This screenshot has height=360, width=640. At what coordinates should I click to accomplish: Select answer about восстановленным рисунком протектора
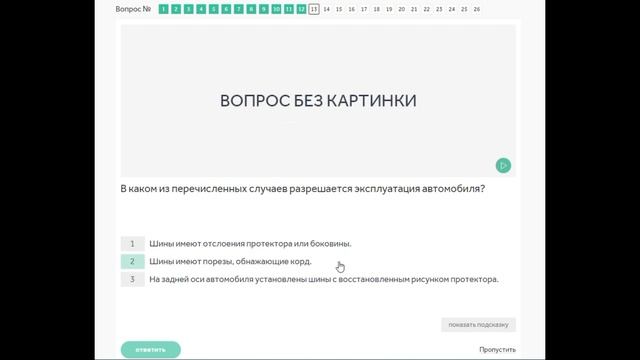pyautogui.click(x=324, y=280)
